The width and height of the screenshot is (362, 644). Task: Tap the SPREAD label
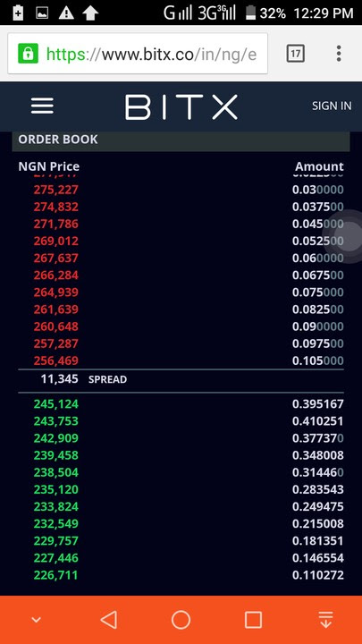(x=107, y=379)
